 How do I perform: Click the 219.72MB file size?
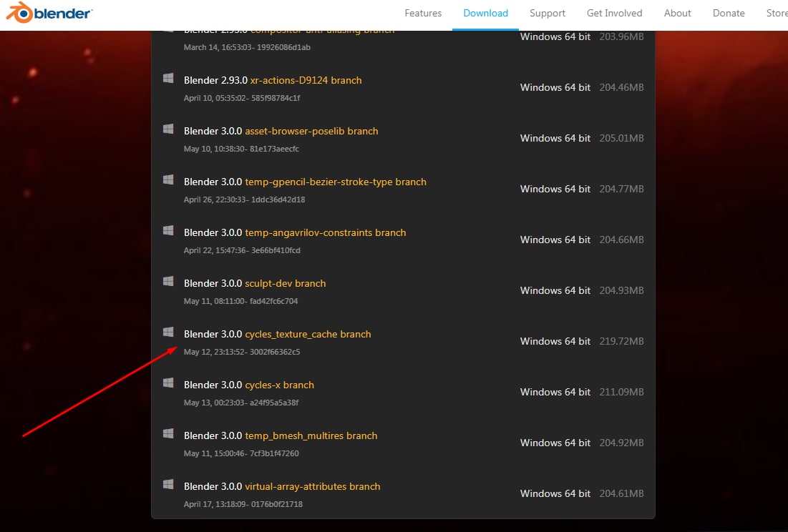pos(622,341)
